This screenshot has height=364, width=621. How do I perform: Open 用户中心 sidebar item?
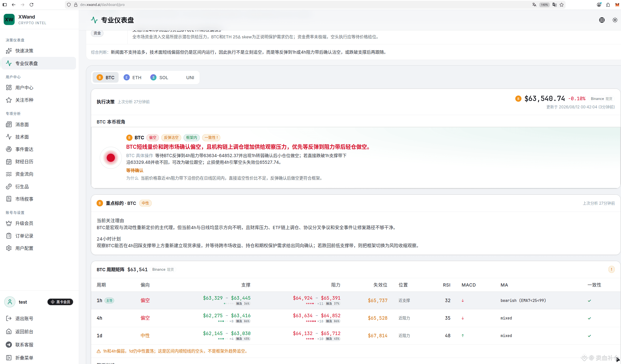(39, 88)
